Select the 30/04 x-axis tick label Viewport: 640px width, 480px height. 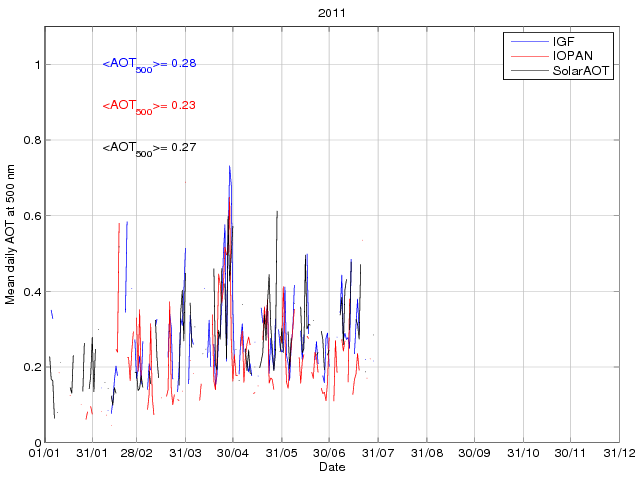pyautogui.click(x=233, y=454)
